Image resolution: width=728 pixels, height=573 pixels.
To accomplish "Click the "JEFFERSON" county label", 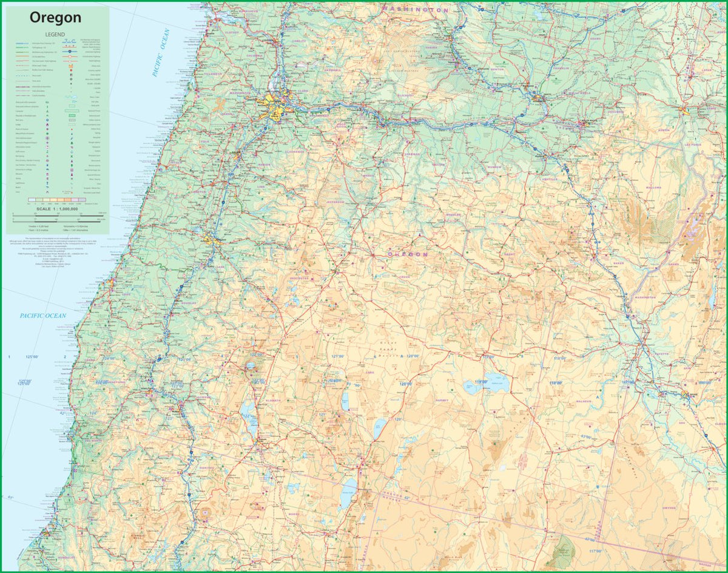I will point(335,202).
